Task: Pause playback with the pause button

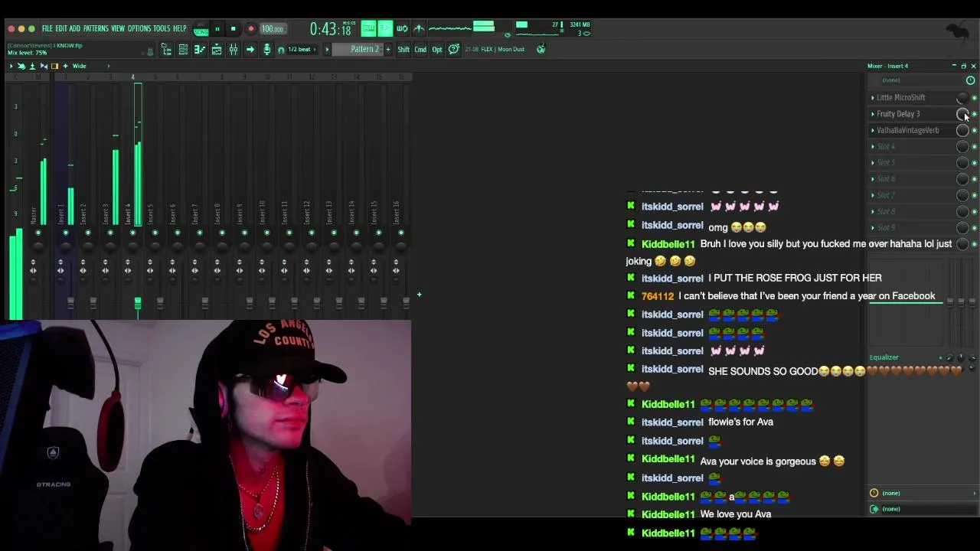Action: pyautogui.click(x=217, y=29)
